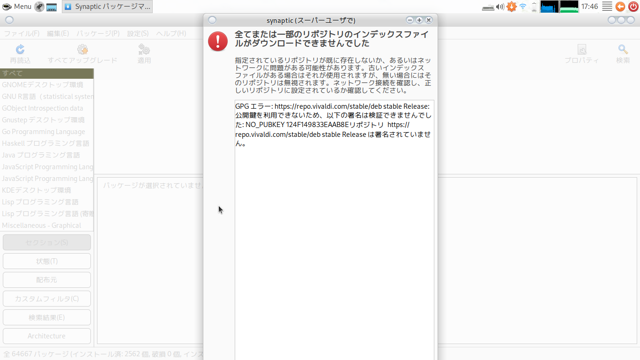Open the Wi-Fi network tray icon
Screen dimensions: 640x360
click(x=523, y=7)
